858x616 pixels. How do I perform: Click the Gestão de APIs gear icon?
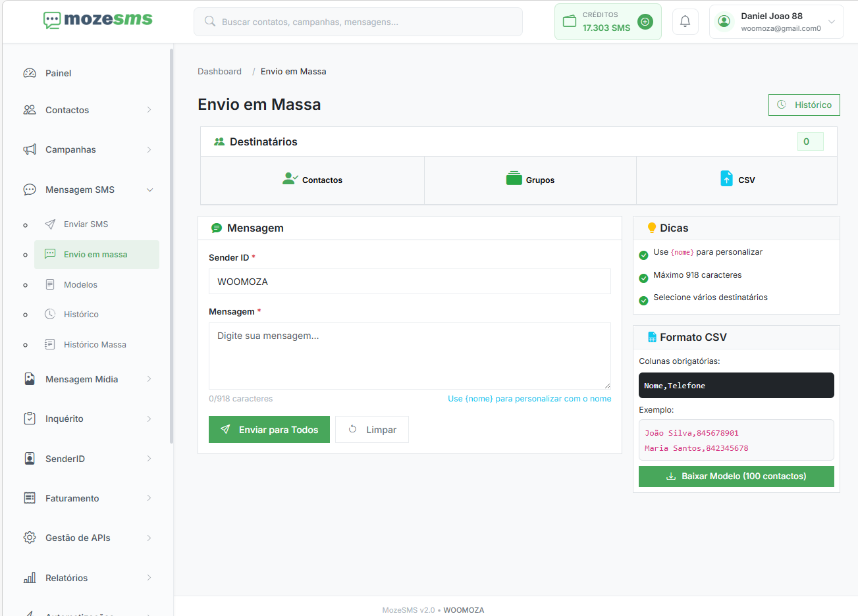(30, 538)
